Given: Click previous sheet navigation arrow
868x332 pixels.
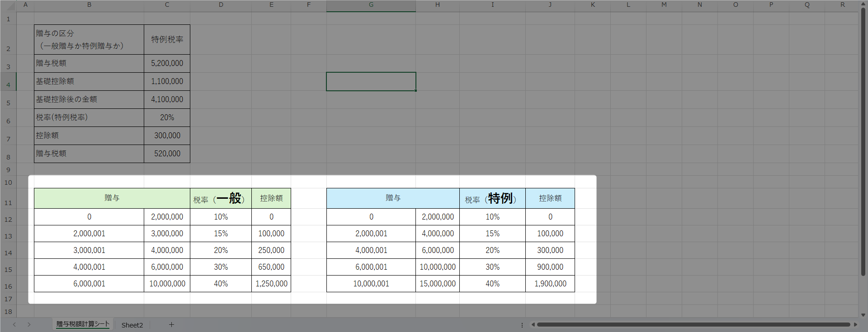Looking at the screenshot, I should 14,324.
